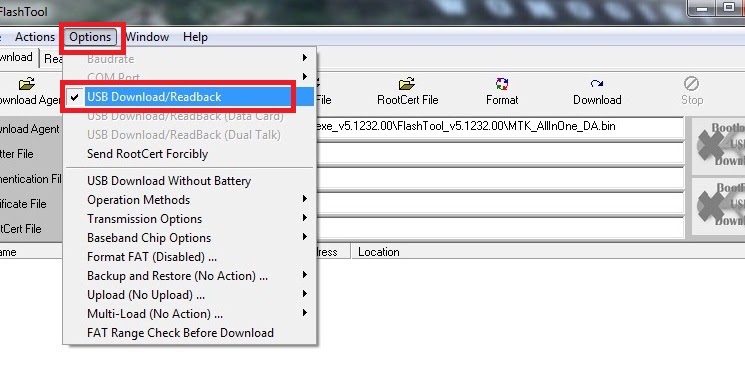Expand Multi-Load (No Action) submenu

tap(188, 314)
